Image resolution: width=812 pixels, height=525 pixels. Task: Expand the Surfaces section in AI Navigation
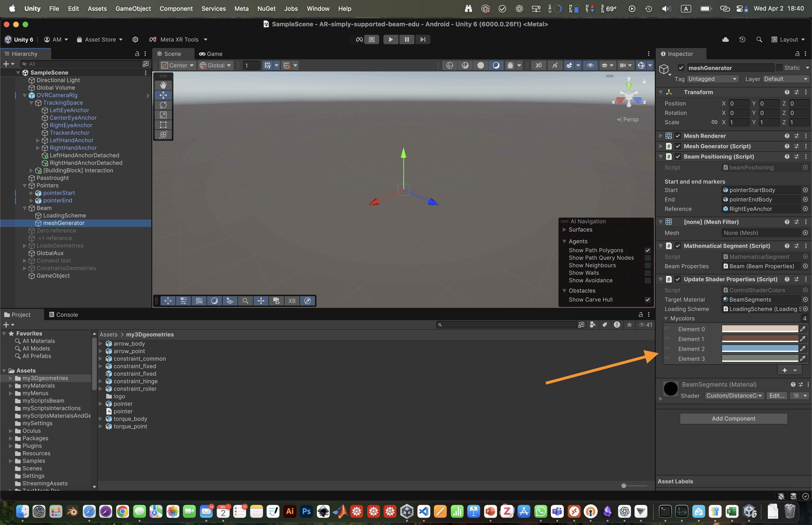point(564,229)
